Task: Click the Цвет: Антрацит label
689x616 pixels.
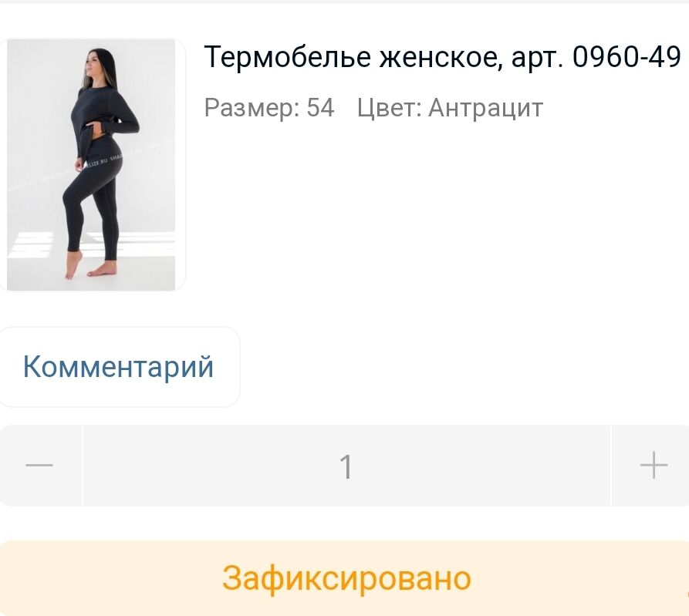Action: pyautogui.click(x=450, y=108)
